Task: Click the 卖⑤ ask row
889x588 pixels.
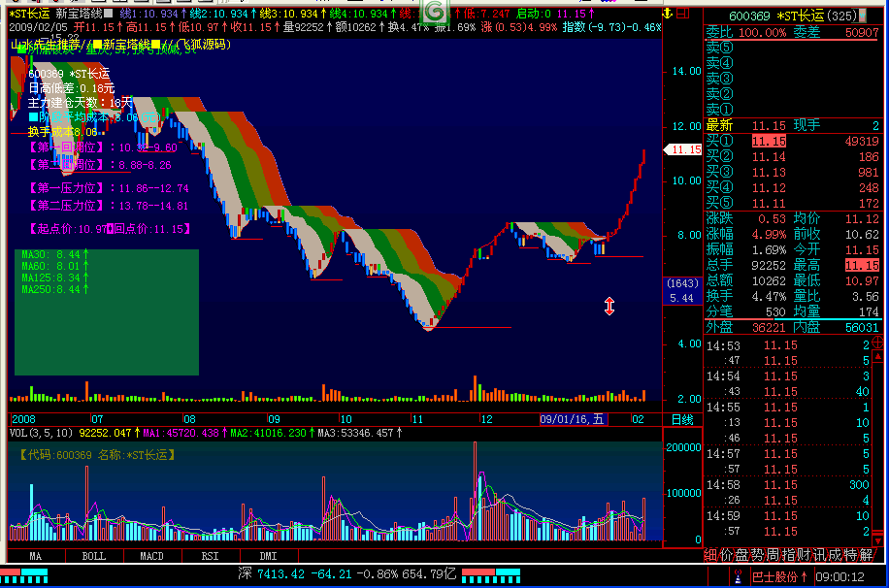Action: point(793,48)
